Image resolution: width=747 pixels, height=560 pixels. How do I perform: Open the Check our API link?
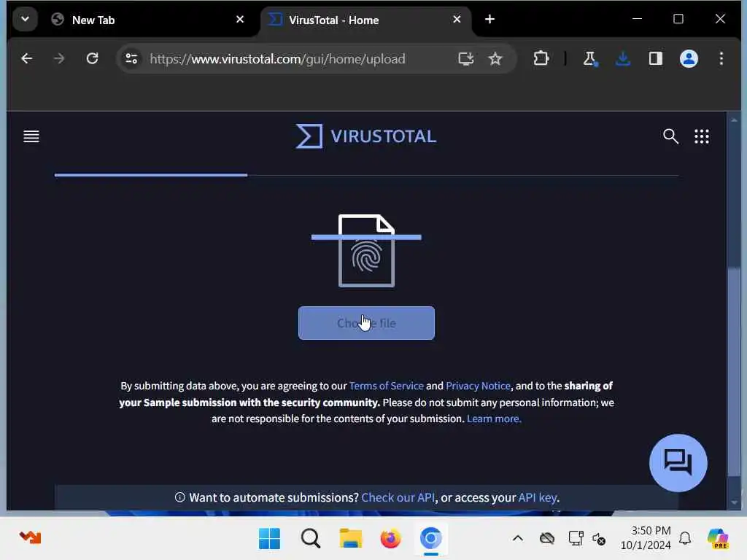[398, 497]
